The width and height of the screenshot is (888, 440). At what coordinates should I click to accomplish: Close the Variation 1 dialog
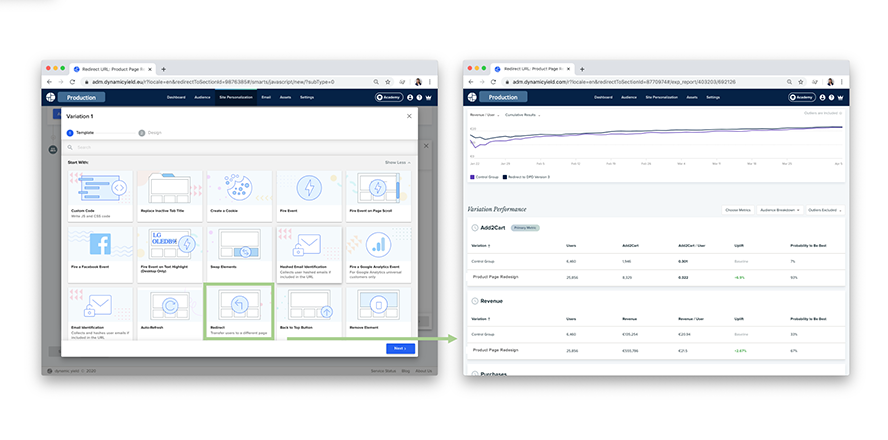point(409,116)
